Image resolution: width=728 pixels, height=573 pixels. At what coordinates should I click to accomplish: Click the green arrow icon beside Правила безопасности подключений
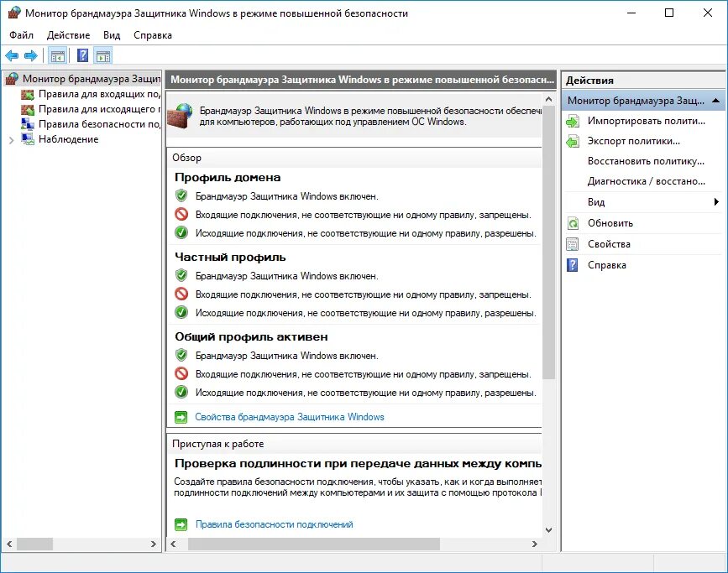[181, 524]
